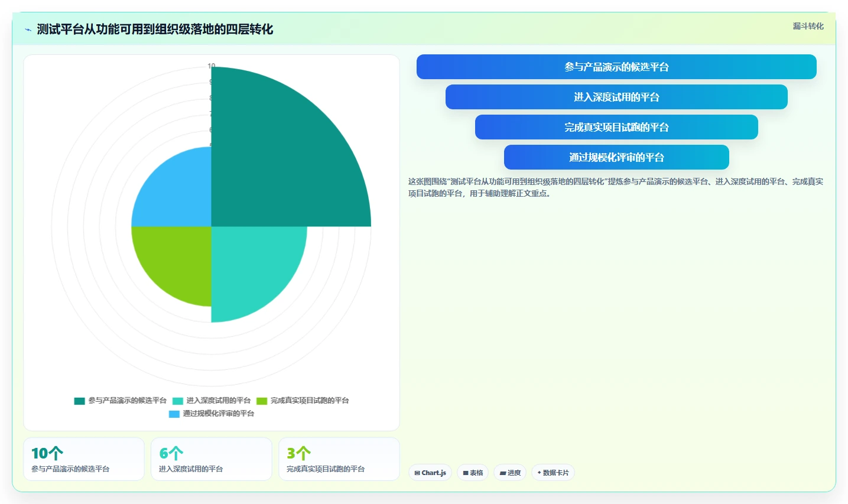Click the page title 测试平台从功能可用到组织级落地的四层转化

(x=155, y=30)
